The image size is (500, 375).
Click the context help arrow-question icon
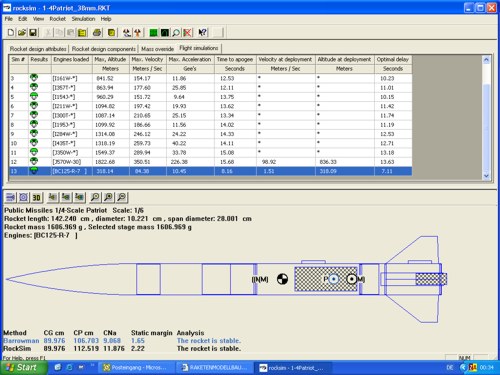[203, 32]
